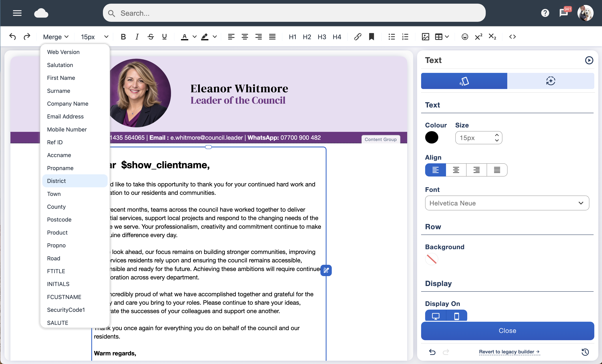The image size is (602, 364).
Task: Expand the table options dropdown arrow
Action: coord(447,37)
